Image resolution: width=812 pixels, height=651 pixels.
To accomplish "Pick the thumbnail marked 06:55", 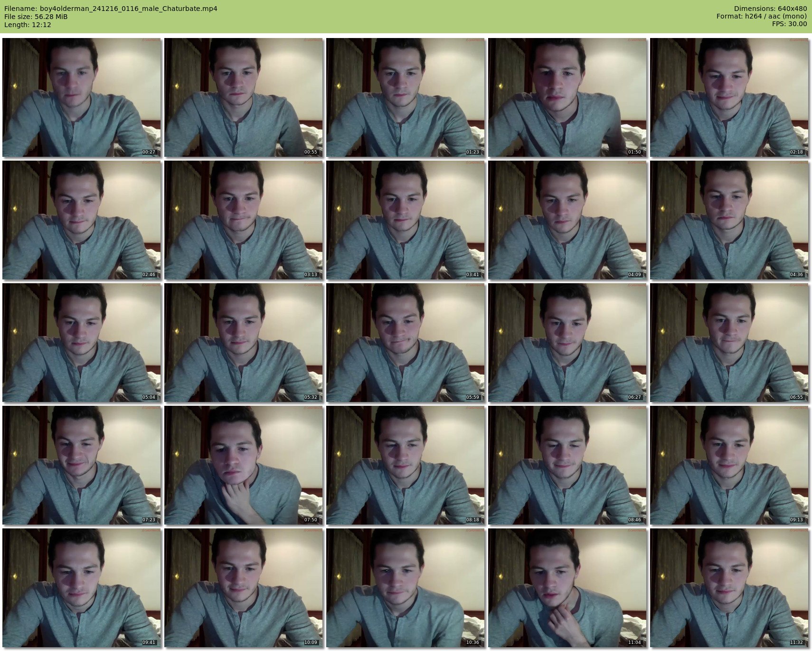I will (x=729, y=343).
